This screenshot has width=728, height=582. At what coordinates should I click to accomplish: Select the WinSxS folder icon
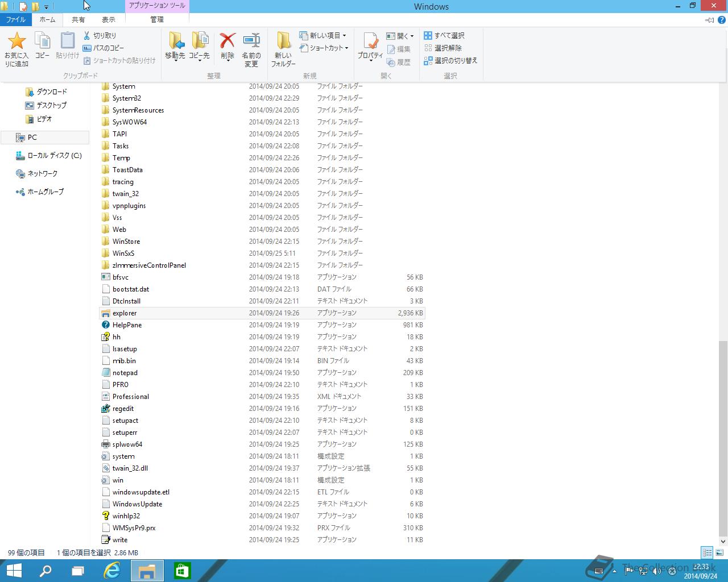point(105,253)
